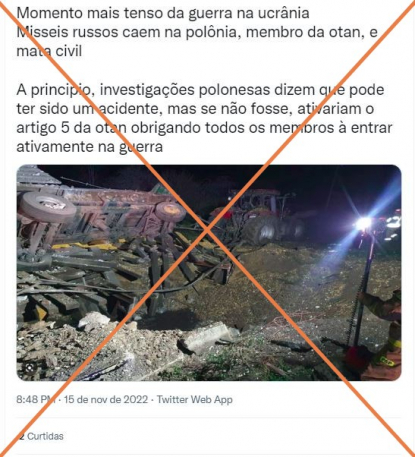Click the overturned trailer wheel in photo

(48, 206)
